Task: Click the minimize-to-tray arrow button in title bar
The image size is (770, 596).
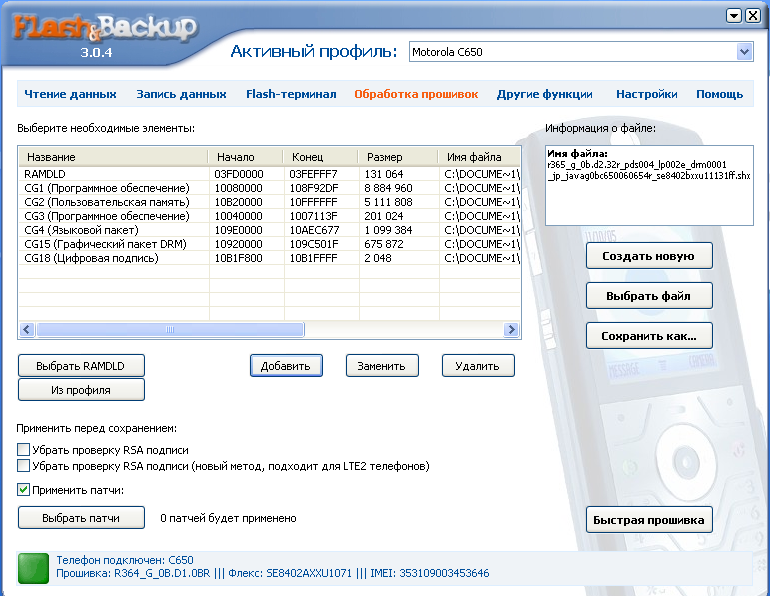Action: point(734,16)
